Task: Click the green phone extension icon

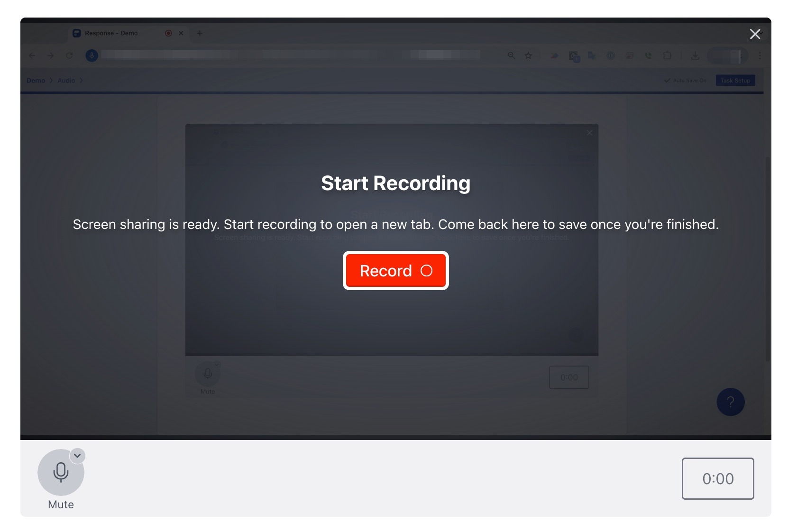Action: pos(648,55)
